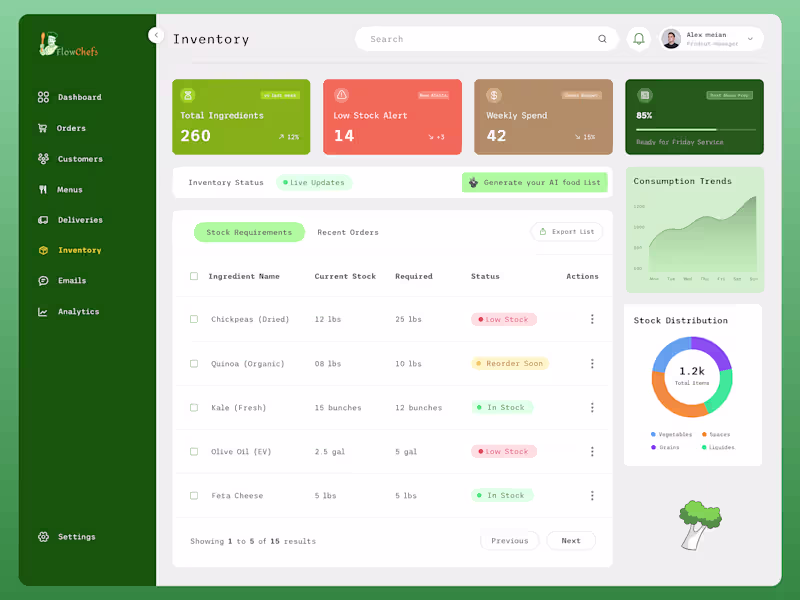
Task: Click the Total Ingredients card icon
Action: tap(188, 95)
